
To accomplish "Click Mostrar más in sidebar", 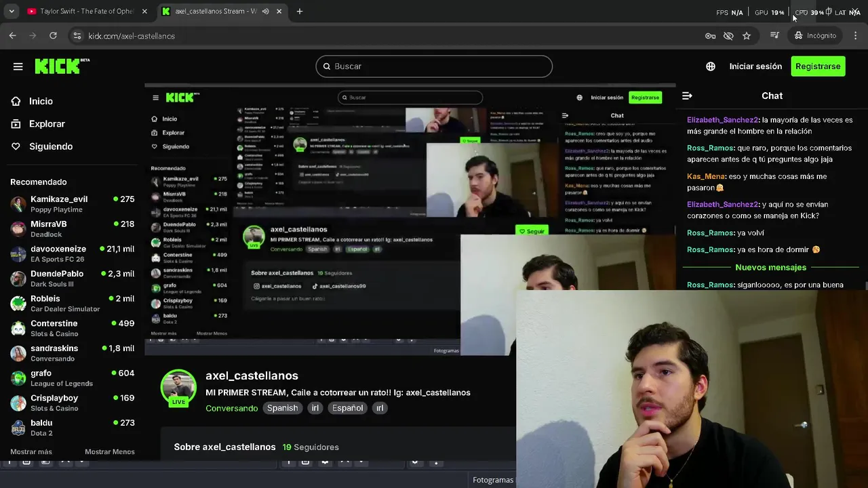I will click(x=31, y=451).
